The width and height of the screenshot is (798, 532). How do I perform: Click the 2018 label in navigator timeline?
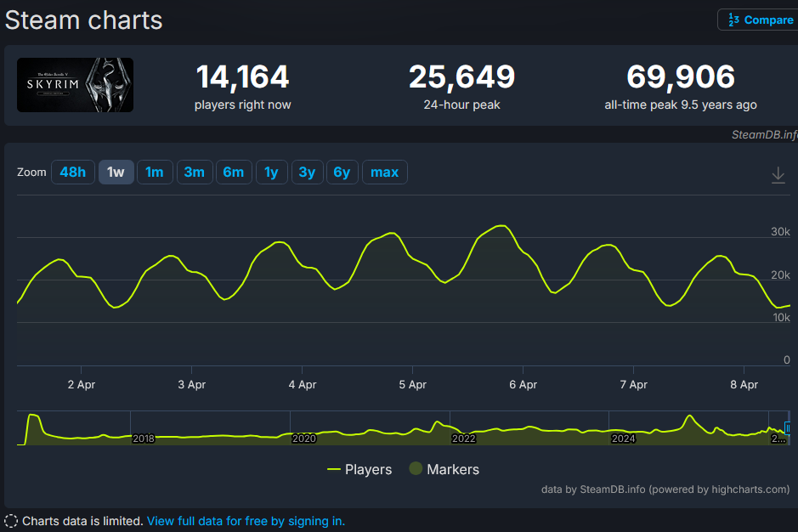tap(144, 439)
